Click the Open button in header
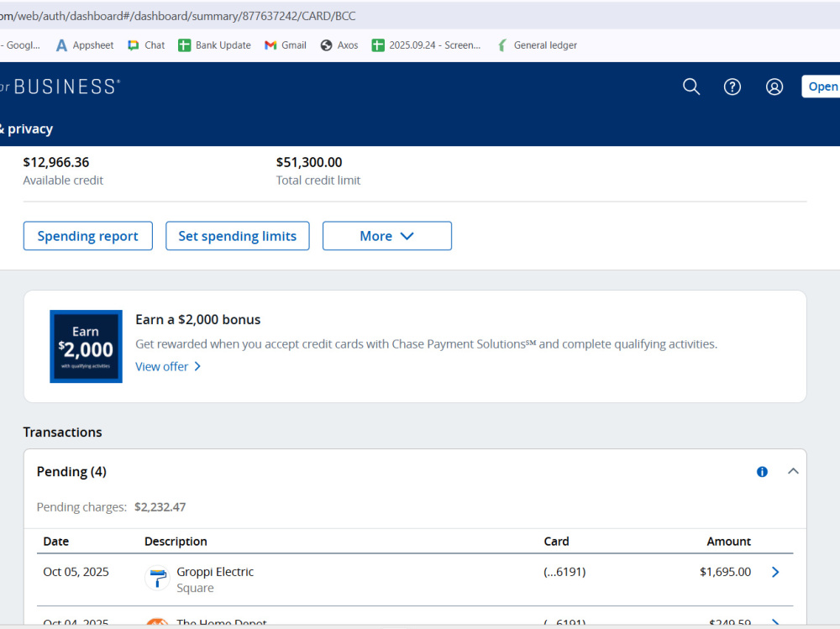Viewport: 840px width, 629px height. [822, 86]
